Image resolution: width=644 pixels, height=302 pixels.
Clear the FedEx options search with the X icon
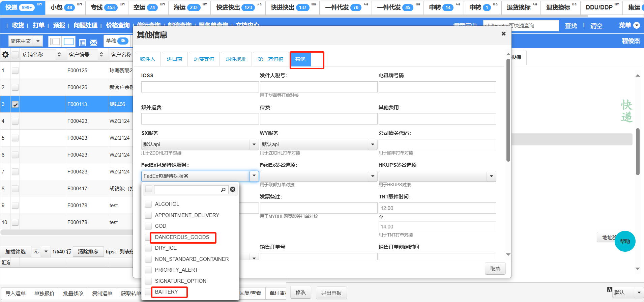click(233, 189)
